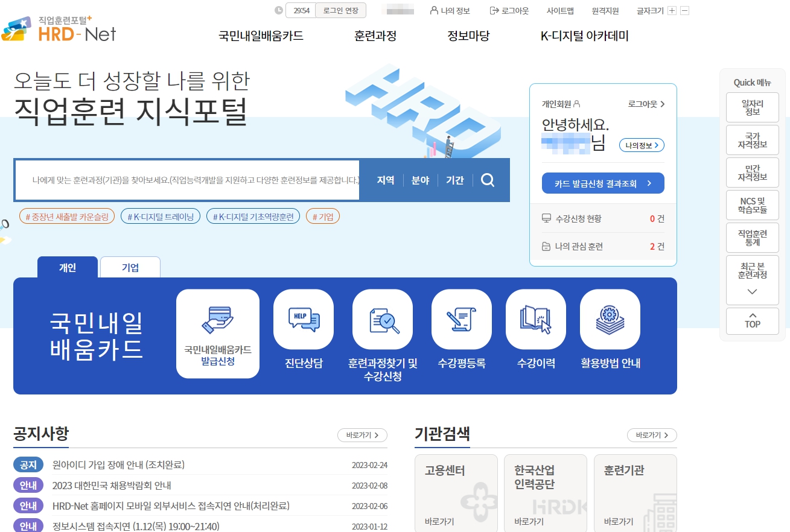Open notice 원아이디 가입 장애 안내
The image size is (790, 532).
[x=118, y=465]
